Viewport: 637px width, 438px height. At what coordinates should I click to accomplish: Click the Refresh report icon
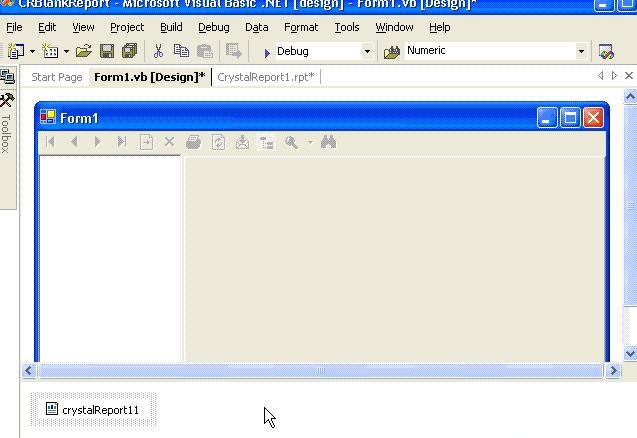click(x=218, y=142)
